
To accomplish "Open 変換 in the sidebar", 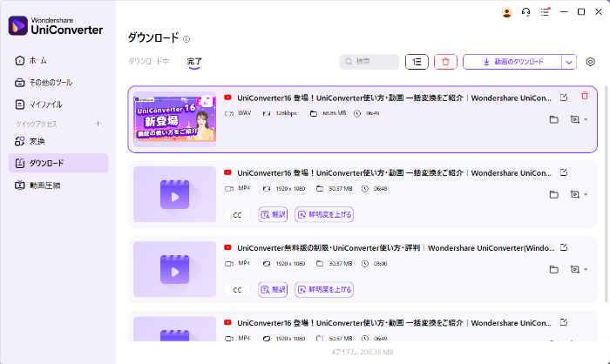I will coord(58,141).
